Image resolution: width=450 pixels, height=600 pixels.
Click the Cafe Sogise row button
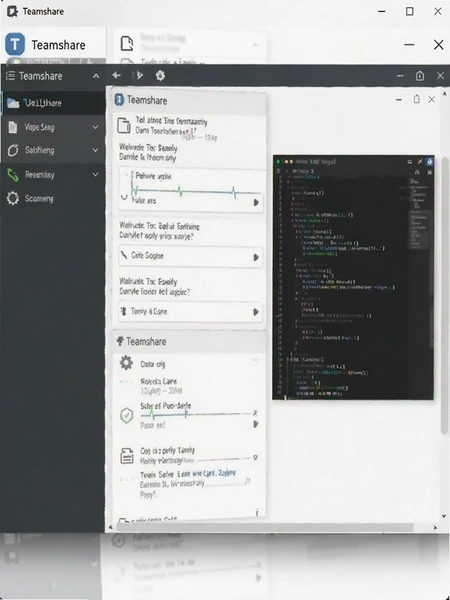(x=191, y=256)
